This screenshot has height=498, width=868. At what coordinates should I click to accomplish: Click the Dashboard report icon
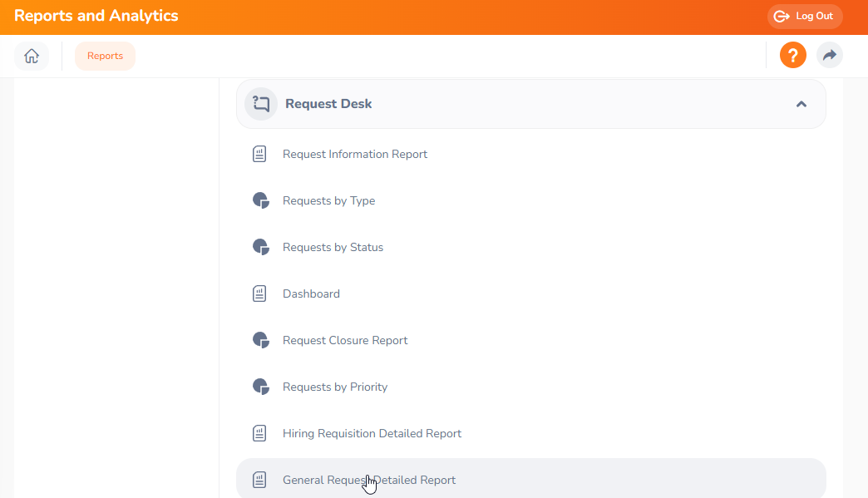[x=259, y=293]
